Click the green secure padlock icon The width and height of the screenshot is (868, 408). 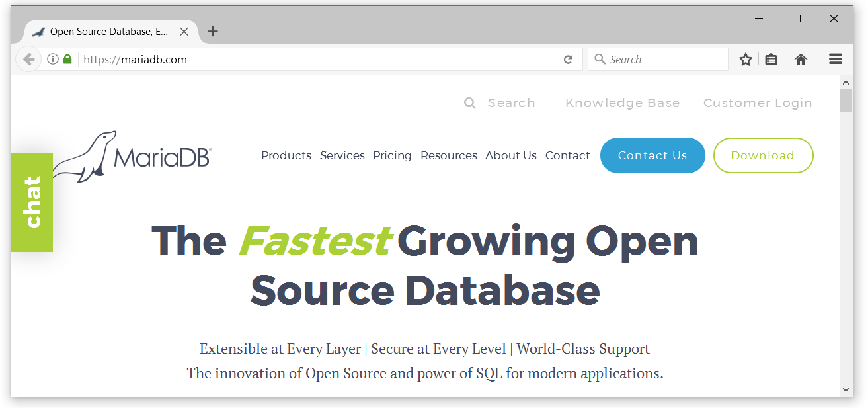(x=67, y=60)
